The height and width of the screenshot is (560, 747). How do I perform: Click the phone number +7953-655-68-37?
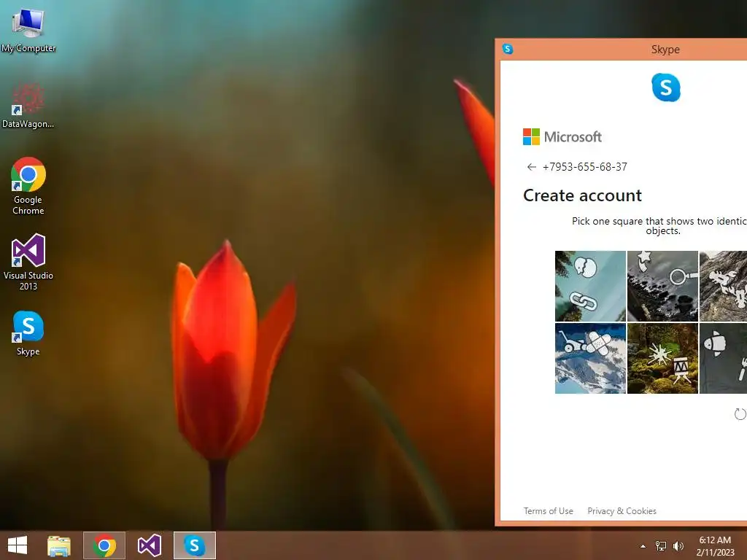(x=585, y=167)
